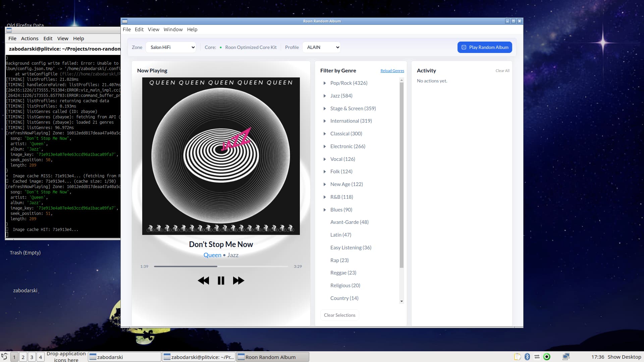The height and width of the screenshot is (362, 644).
Task: Select the Country (14) genre
Action: pos(344,298)
